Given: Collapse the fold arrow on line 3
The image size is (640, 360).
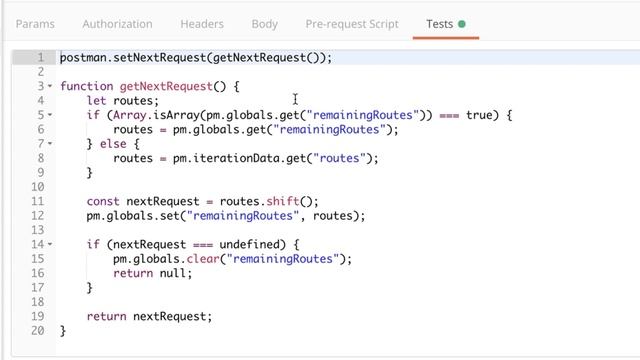Looking at the screenshot, I should pos(50,86).
